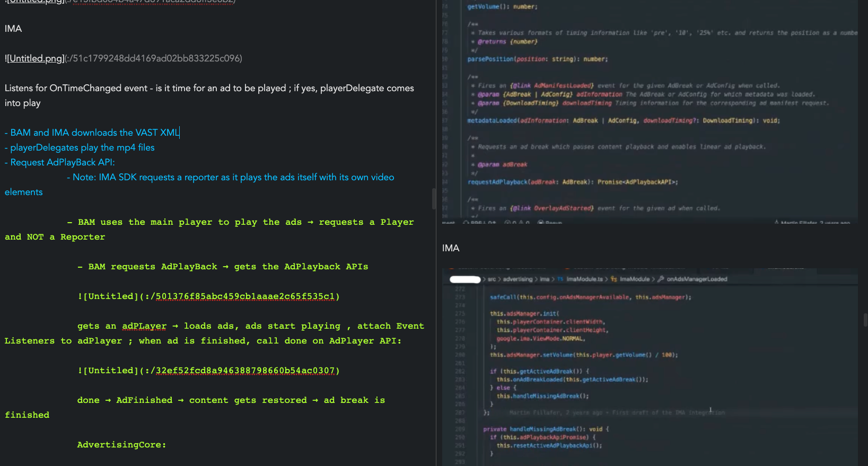Click the 'IMA' heading in the preview pane

(x=451, y=248)
